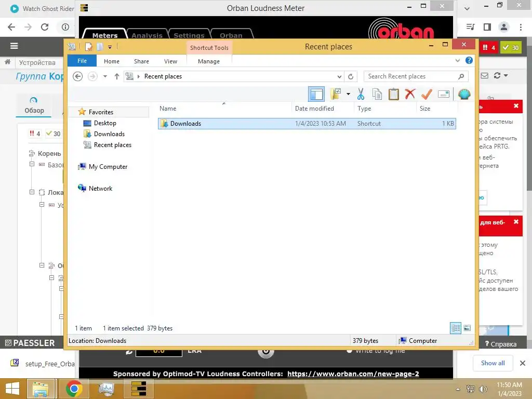
Task: Open Settings tab in Orban Loudness Meter
Action: pos(189,35)
